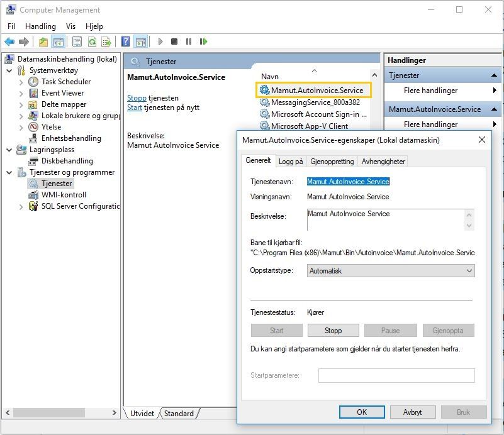Click the Export List toolbar icon
504x435 pixels.
(106, 41)
